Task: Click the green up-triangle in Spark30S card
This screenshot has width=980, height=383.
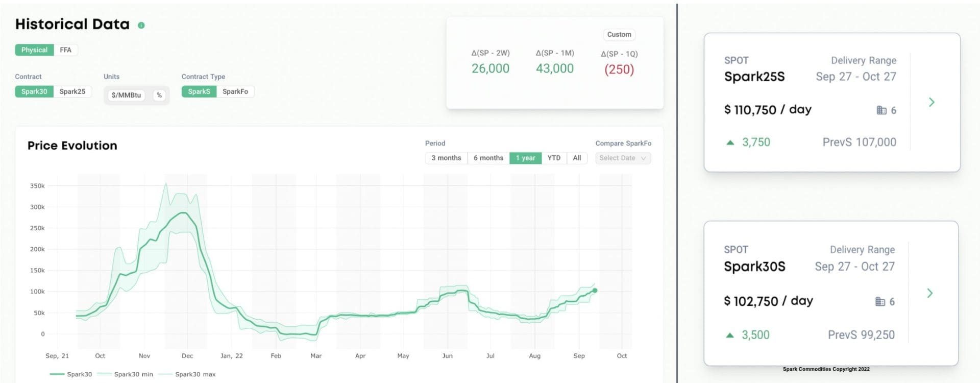Action: (730, 336)
